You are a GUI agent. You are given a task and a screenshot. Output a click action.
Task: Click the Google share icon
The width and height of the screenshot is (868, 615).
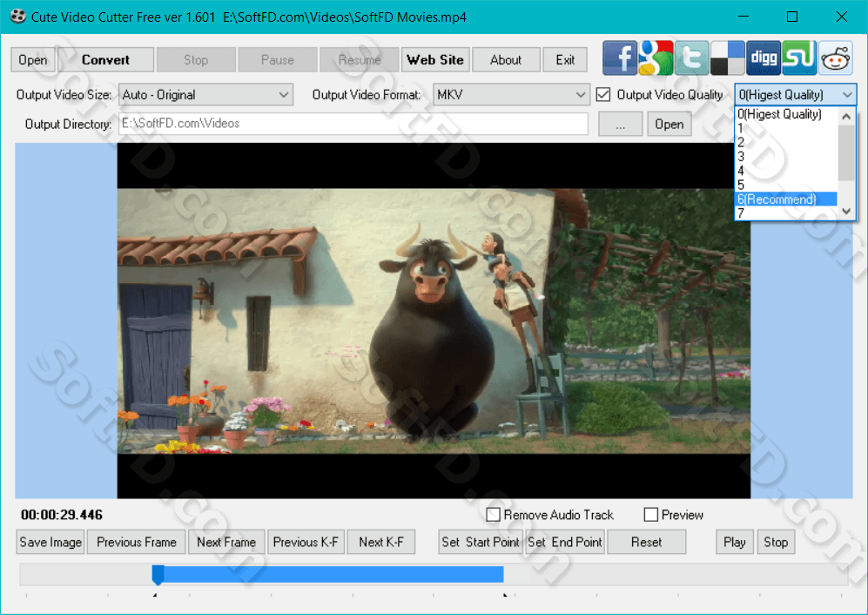tap(656, 57)
